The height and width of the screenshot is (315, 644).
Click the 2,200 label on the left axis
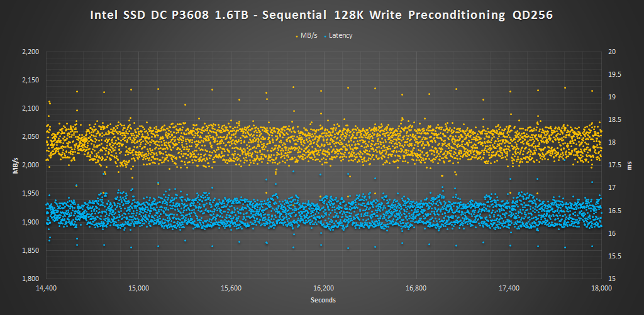(30, 52)
